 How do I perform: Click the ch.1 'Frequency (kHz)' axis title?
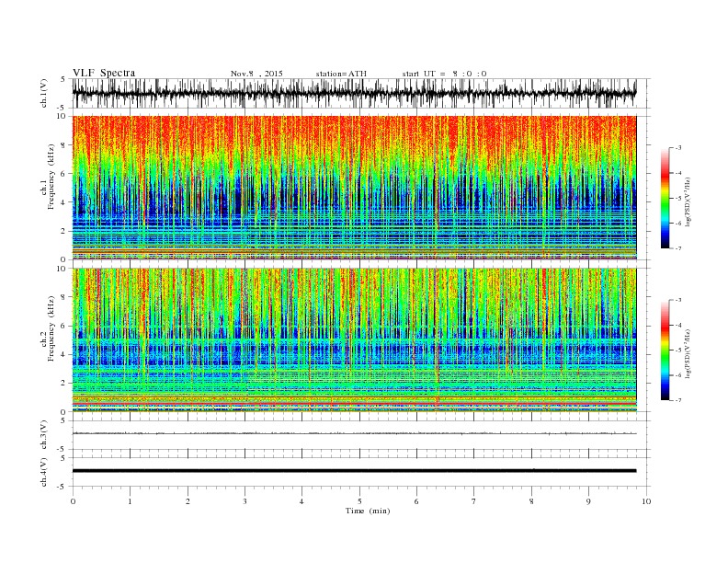click(x=51, y=177)
